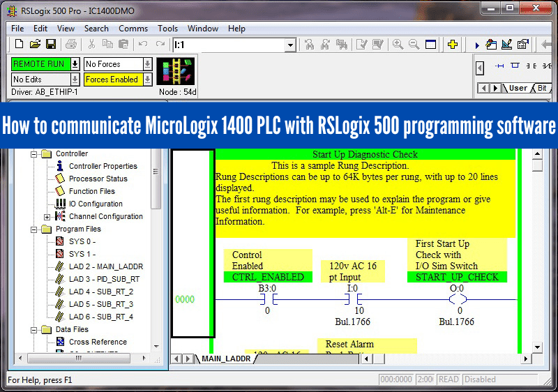Click the online ladder animation image
558x392 pixels.
(x=176, y=72)
